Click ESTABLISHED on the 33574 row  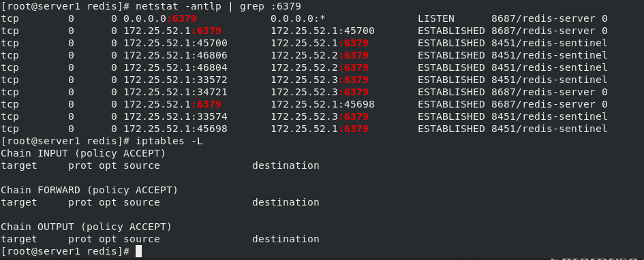coord(451,117)
